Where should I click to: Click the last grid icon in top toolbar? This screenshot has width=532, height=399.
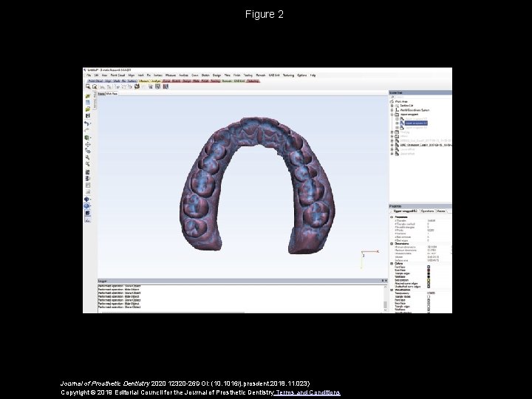tap(166, 86)
